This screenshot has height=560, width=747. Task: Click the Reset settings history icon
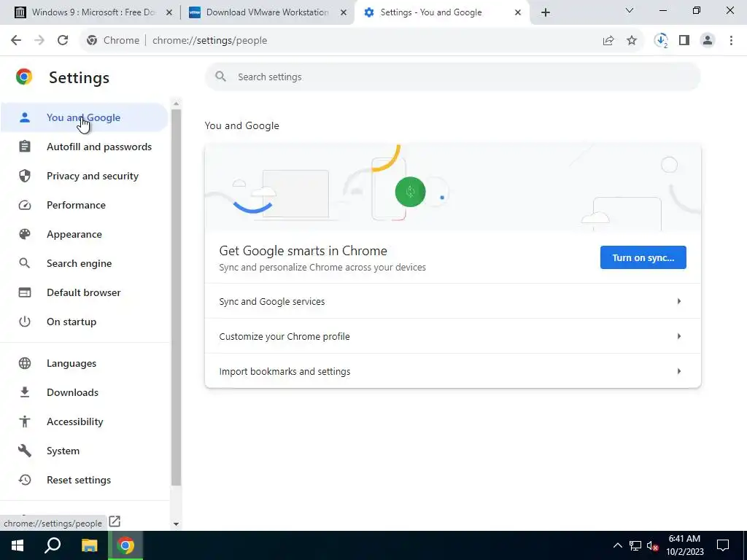click(x=25, y=480)
